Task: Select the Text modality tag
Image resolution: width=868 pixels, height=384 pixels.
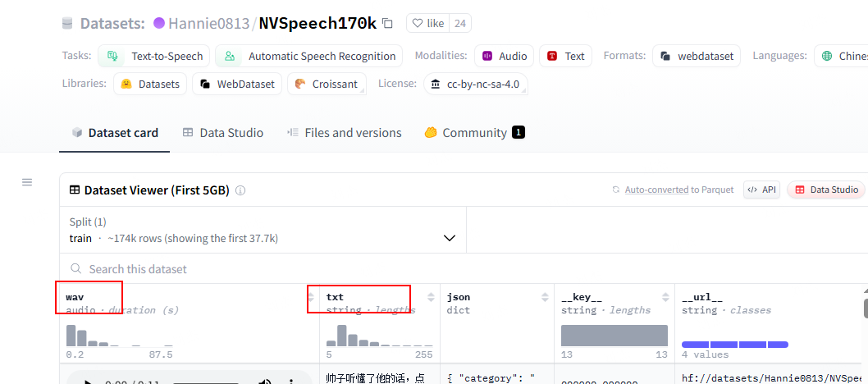Action: [566, 56]
